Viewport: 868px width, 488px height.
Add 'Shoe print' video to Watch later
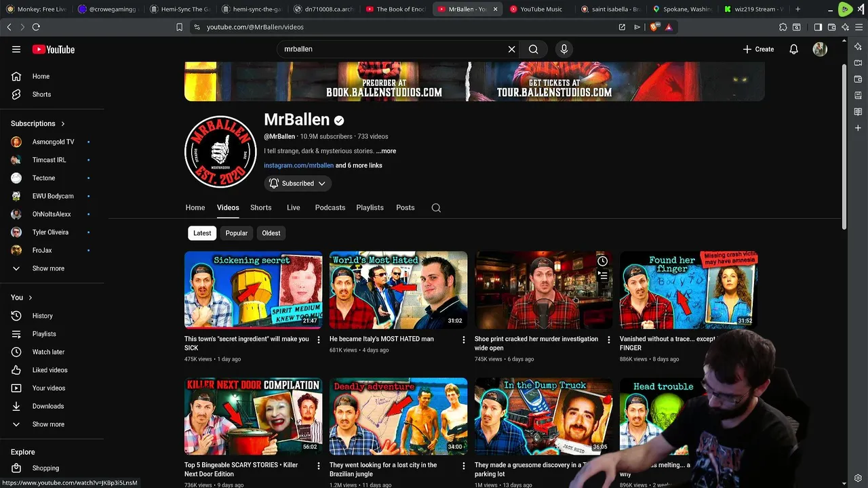tap(602, 261)
